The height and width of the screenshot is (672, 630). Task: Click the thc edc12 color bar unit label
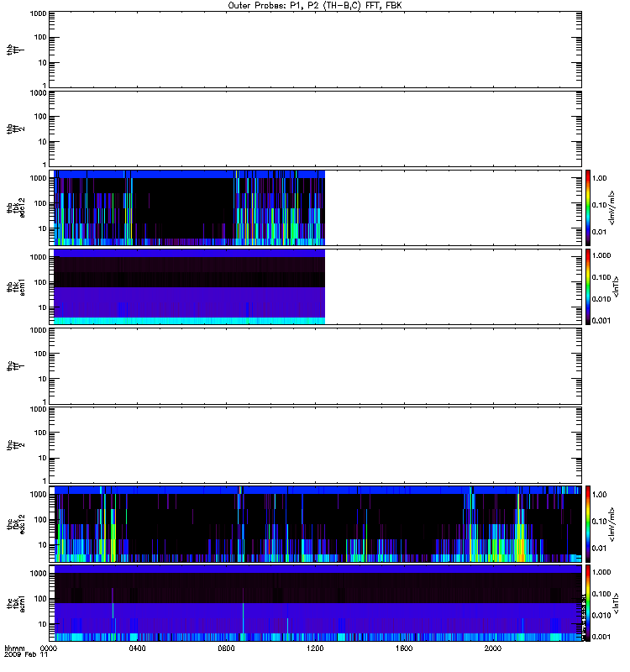click(612, 524)
